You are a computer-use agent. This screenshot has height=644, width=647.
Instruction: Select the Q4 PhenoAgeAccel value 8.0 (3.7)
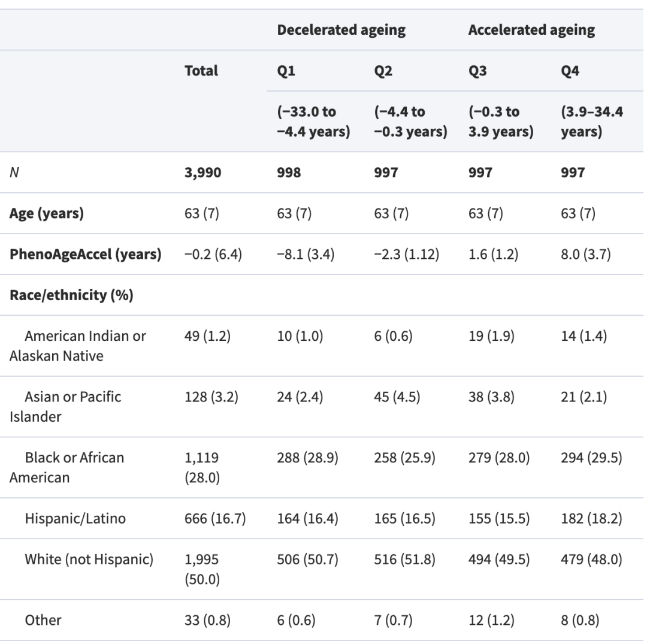pyautogui.click(x=585, y=254)
